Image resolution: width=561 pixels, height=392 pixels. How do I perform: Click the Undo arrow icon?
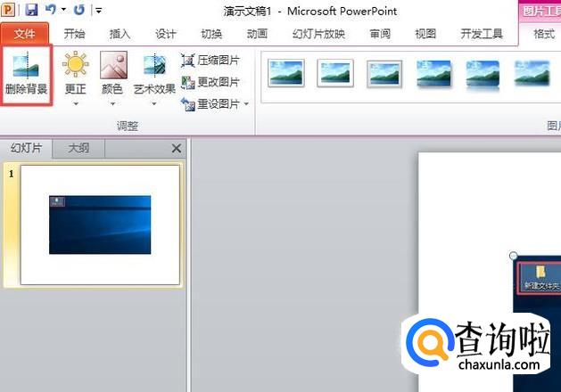(51, 10)
